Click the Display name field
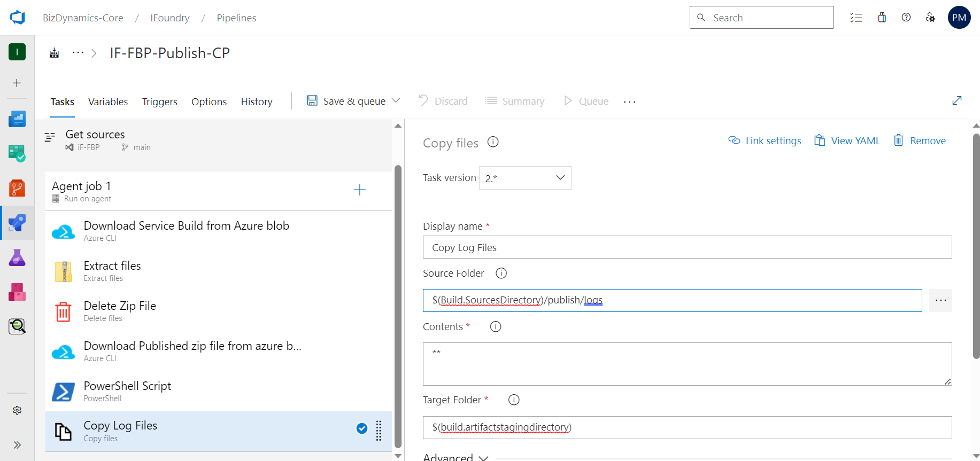This screenshot has height=461, width=980. (x=687, y=247)
